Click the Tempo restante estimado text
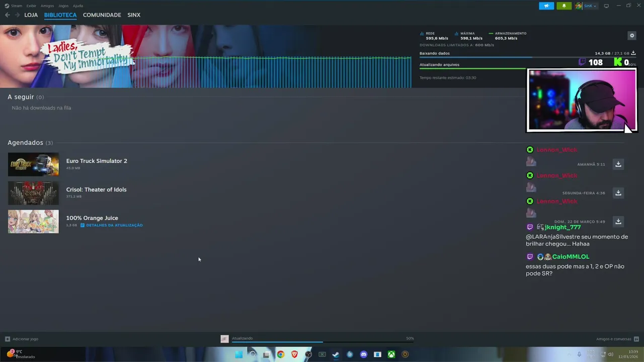Screen dimensions: 644x362 point(448,77)
